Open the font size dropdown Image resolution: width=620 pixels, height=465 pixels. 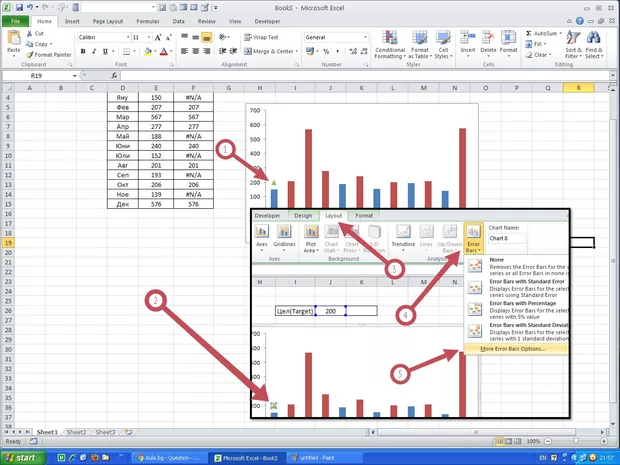tap(149, 37)
